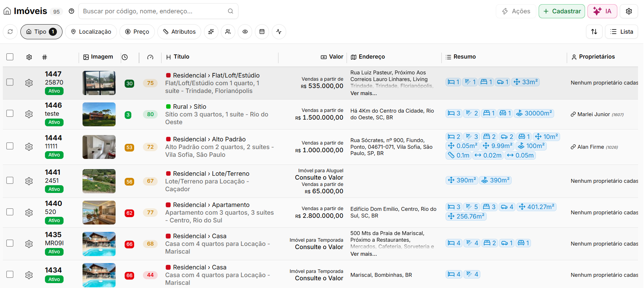Click the help question mark icon
Screen dimensions: 644x288
tap(72, 11)
